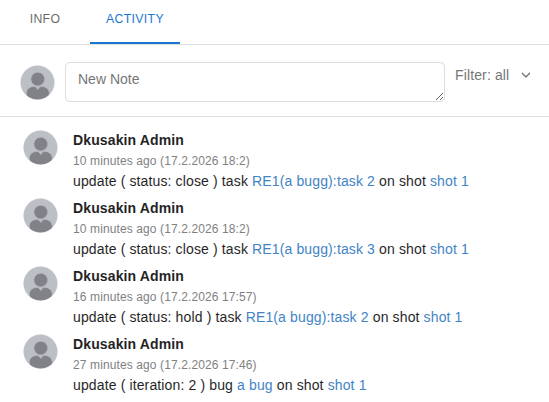Open the 'a bug' link
The width and height of the screenshot is (549, 402).
pos(255,385)
